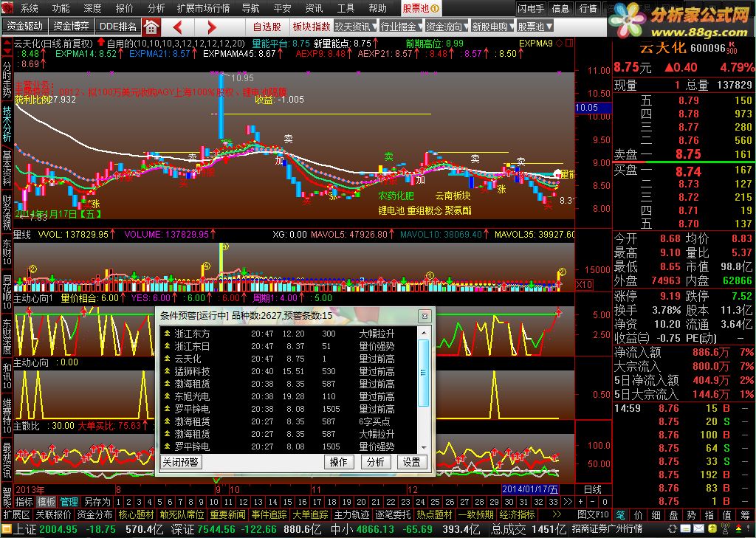Open the 分析 menu
The width and height of the screenshot is (756, 538).
[157, 8]
